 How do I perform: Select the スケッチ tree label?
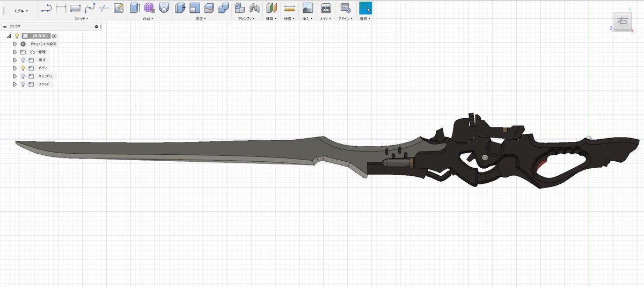pyautogui.click(x=44, y=84)
